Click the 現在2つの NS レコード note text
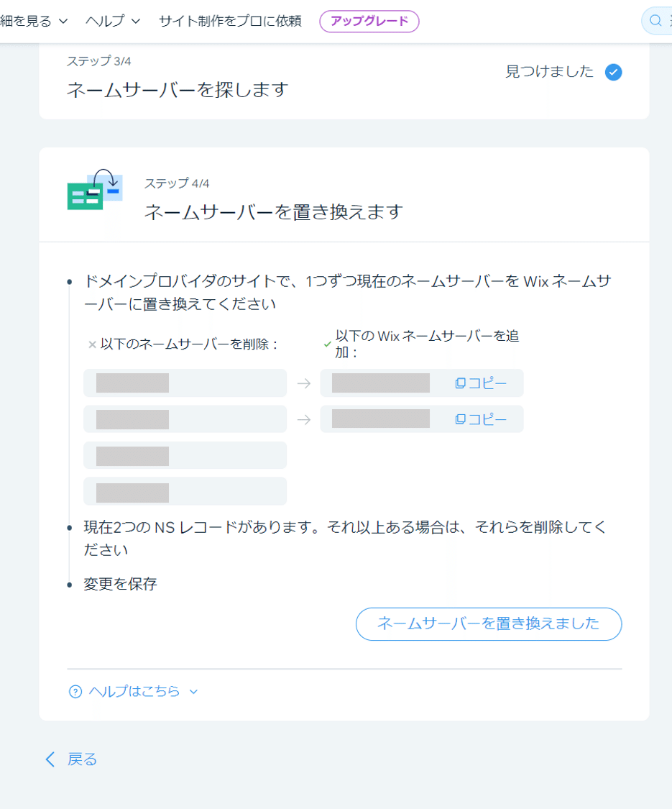672x809 pixels. pos(345,539)
